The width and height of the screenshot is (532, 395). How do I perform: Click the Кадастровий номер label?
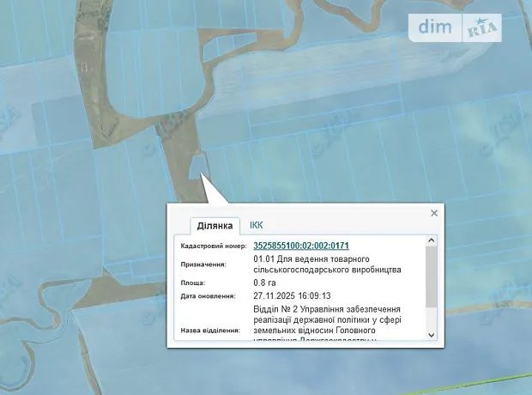[213, 246]
